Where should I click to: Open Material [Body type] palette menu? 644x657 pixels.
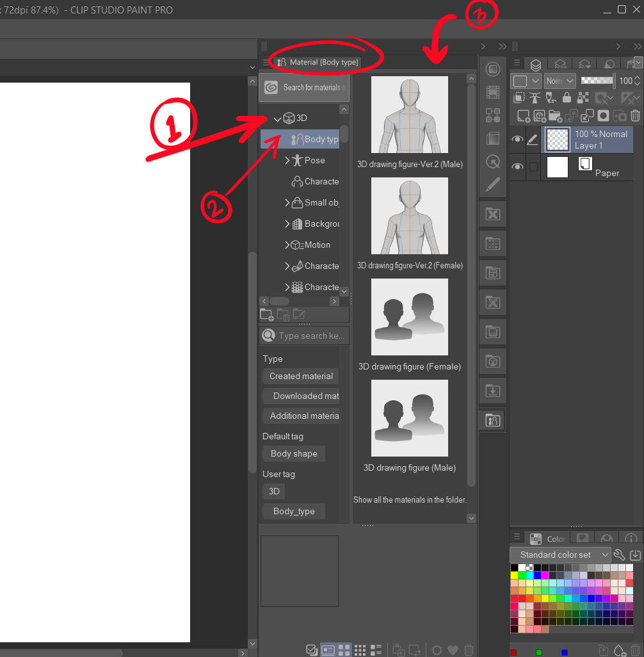pos(266,62)
